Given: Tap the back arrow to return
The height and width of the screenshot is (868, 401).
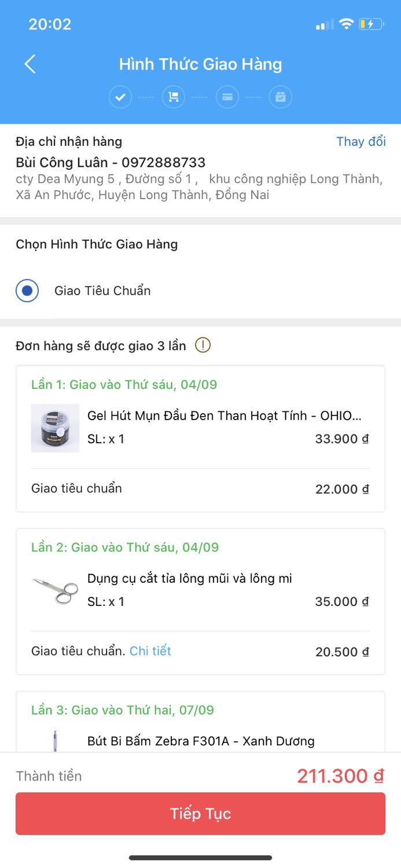Looking at the screenshot, I should tap(30, 64).
